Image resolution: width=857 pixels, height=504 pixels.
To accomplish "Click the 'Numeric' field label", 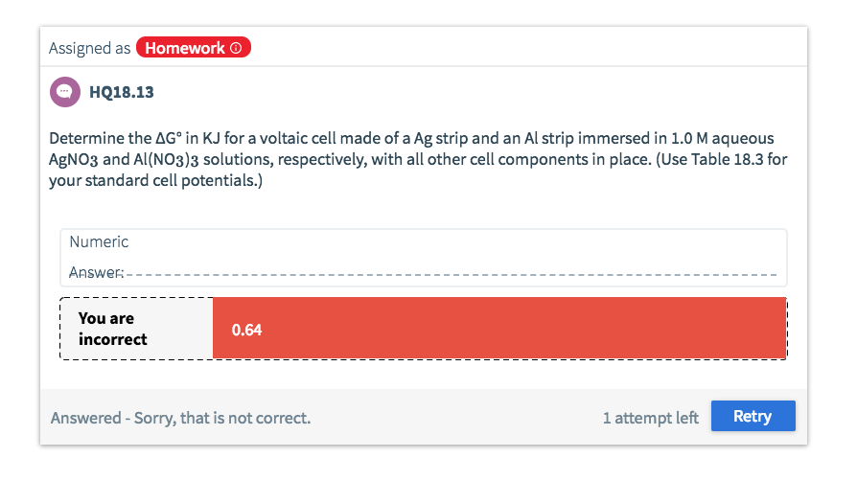I will coord(99,241).
